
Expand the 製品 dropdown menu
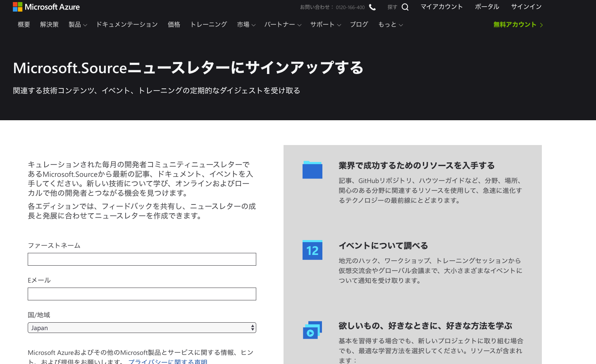[78, 25]
